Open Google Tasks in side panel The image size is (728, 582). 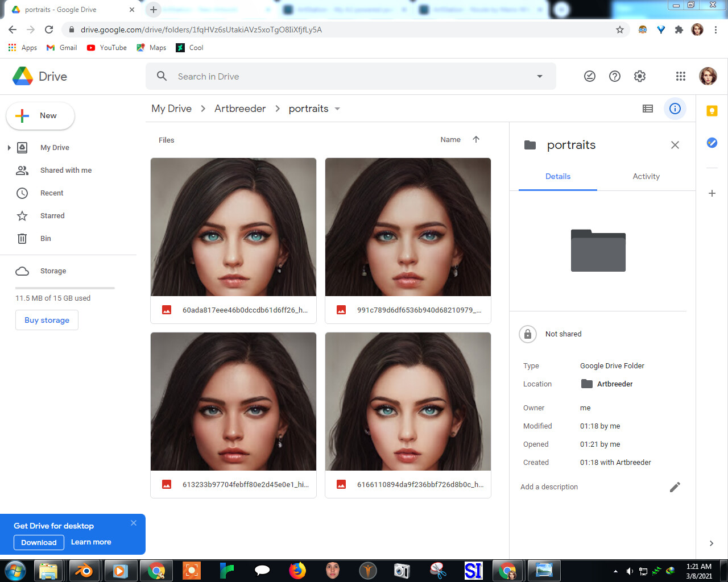(712, 143)
